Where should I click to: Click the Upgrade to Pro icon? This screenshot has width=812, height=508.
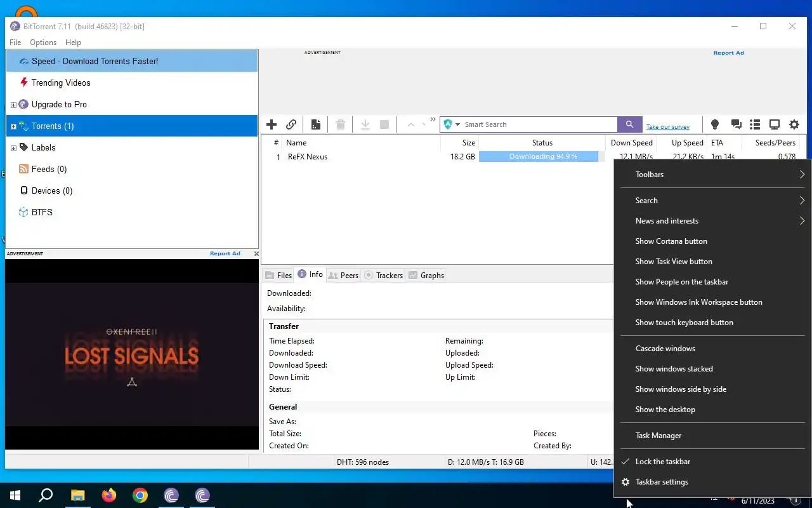(23, 104)
